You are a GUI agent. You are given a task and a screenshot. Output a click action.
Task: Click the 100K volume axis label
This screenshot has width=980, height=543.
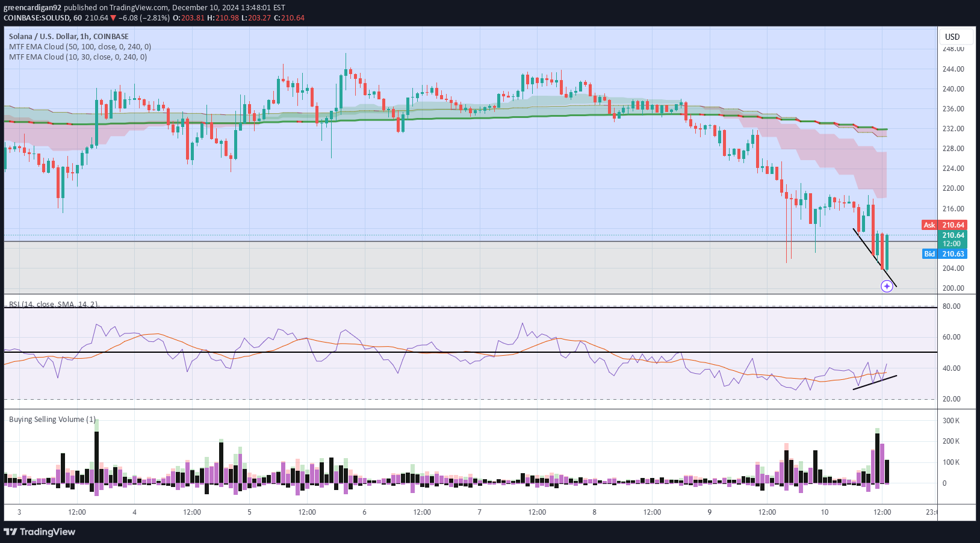(x=951, y=462)
